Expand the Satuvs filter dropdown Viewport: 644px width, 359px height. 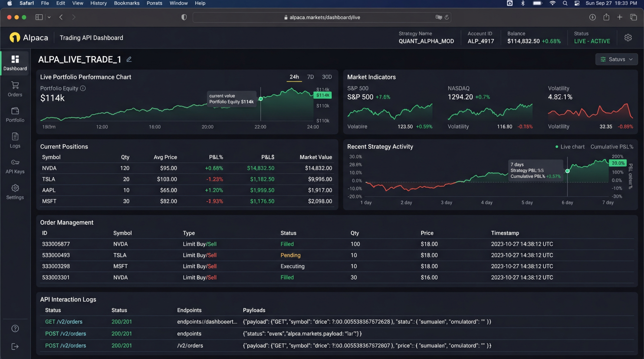(616, 59)
